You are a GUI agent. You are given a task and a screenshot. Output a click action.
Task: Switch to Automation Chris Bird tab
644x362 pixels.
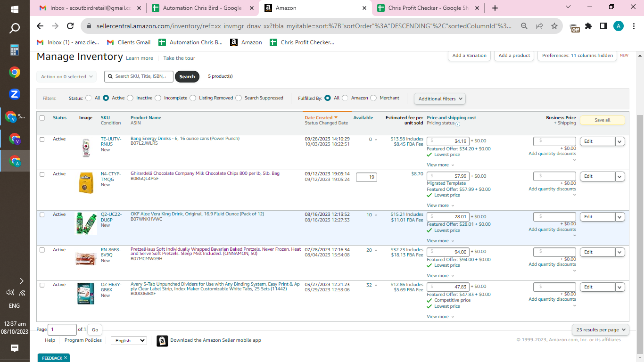tap(202, 8)
